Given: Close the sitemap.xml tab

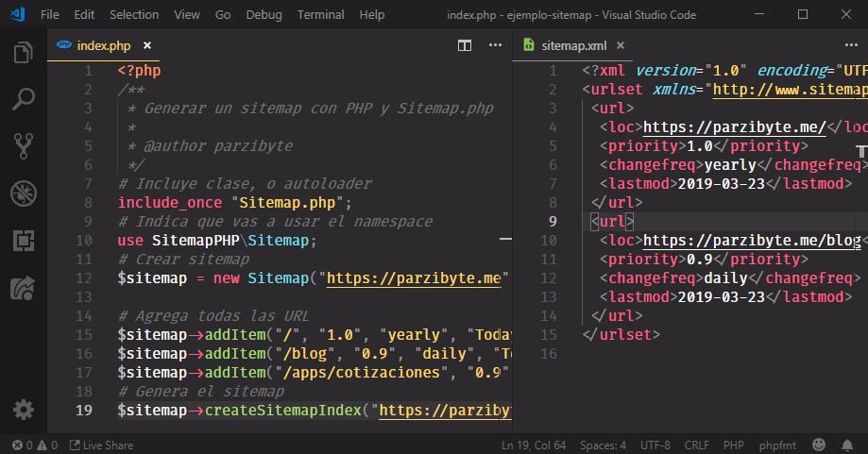Looking at the screenshot, I should (x=621, y=45).
